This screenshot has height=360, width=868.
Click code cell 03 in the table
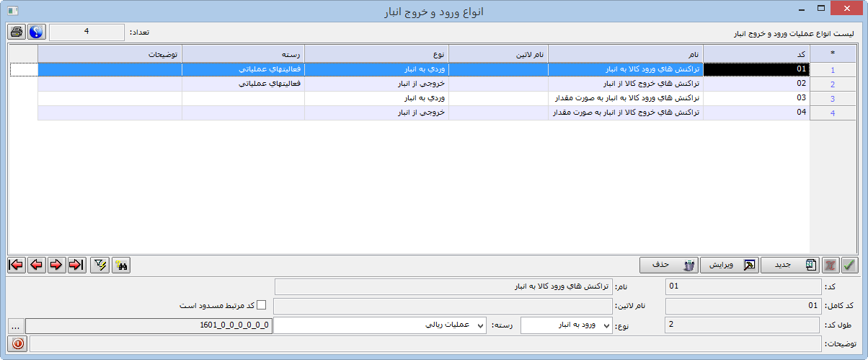756,98
